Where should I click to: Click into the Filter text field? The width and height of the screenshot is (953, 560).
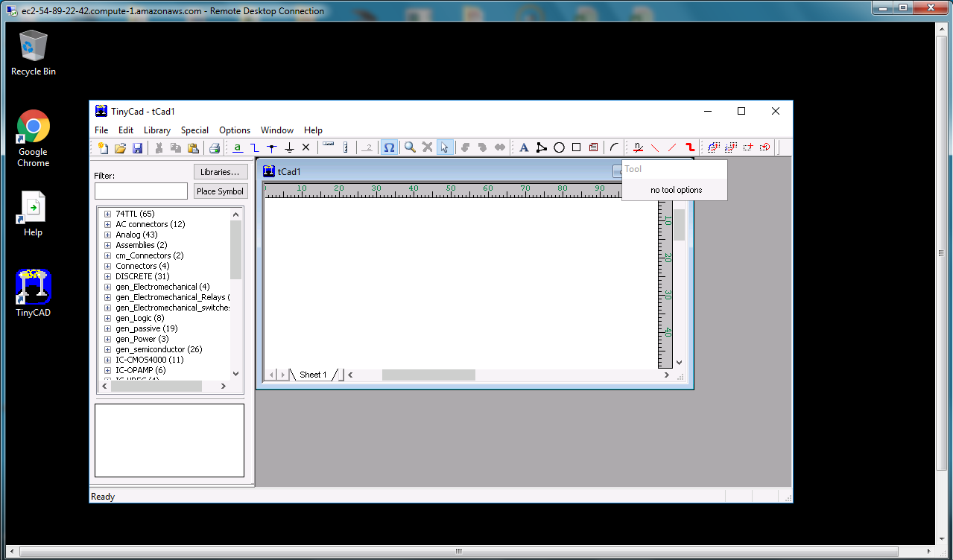coord(141,191)
